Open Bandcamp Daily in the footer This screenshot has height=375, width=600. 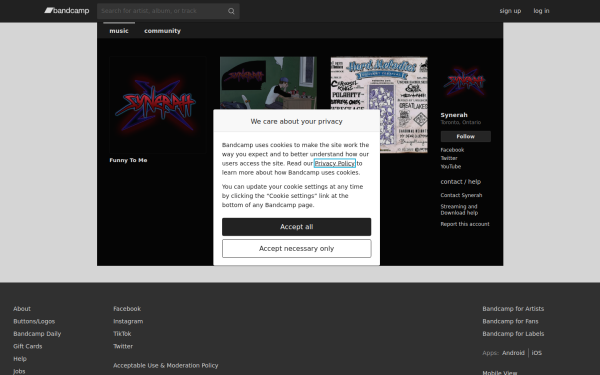click(x=37, y=334)
